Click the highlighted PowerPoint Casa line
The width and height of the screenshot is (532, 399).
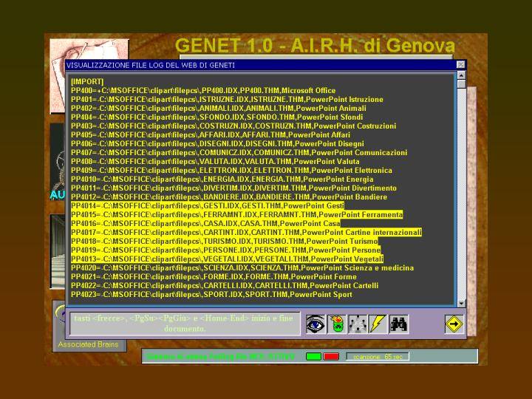[x=205, y=223]
